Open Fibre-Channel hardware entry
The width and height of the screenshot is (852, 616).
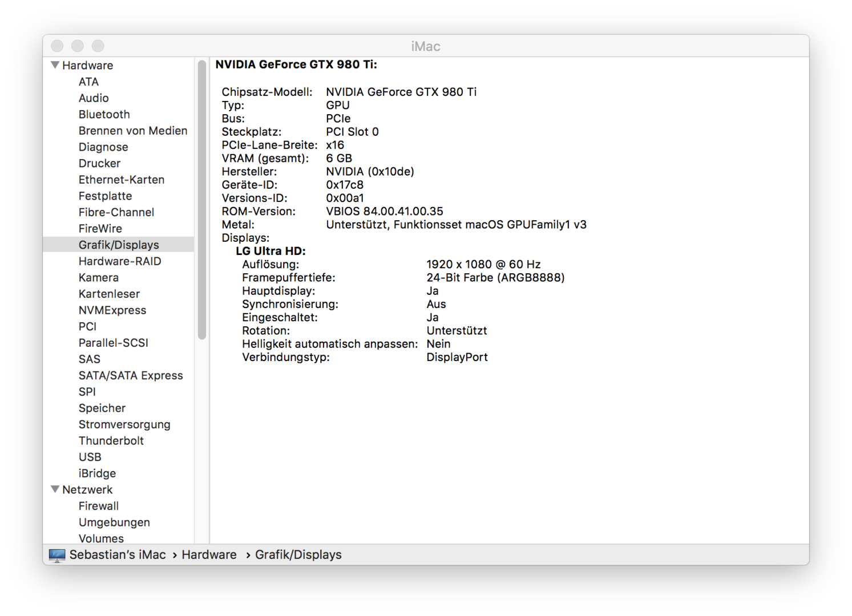(x=116, y=212)
